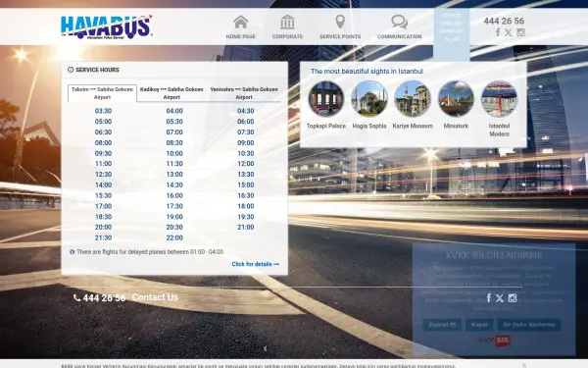The image size is (588, 368).
Task: Open the Miniaturk thumbnail
Action: (456, 99)
